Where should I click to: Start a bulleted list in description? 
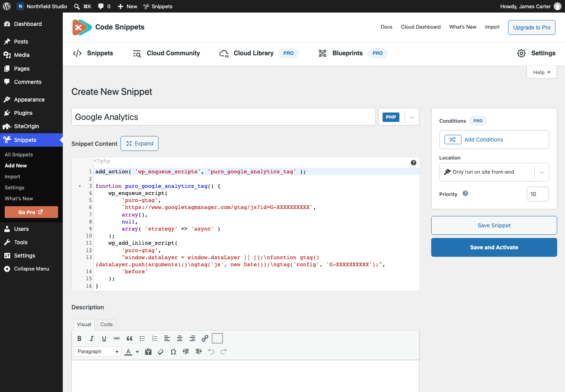(x=142, y=338)
